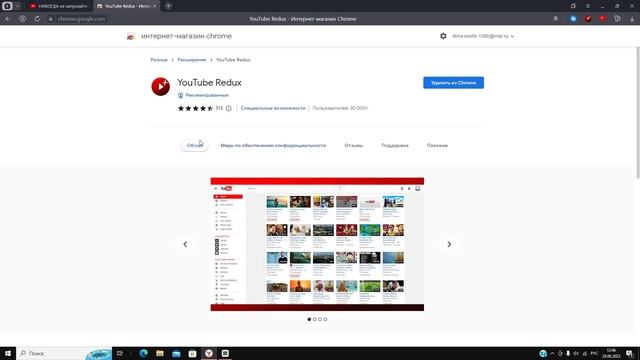Screen dimensions: 640x360
Task: Open the Mail app on the taskbar
Action: coord(176,353)
